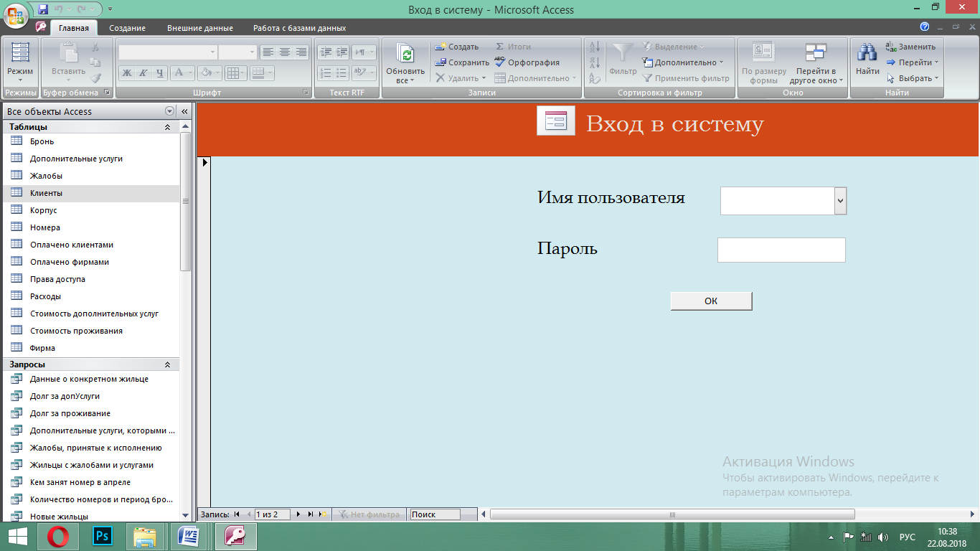Switch to Работа с базами данных tab
This screenshot has width=980, height=551.
tap(300, 28)
